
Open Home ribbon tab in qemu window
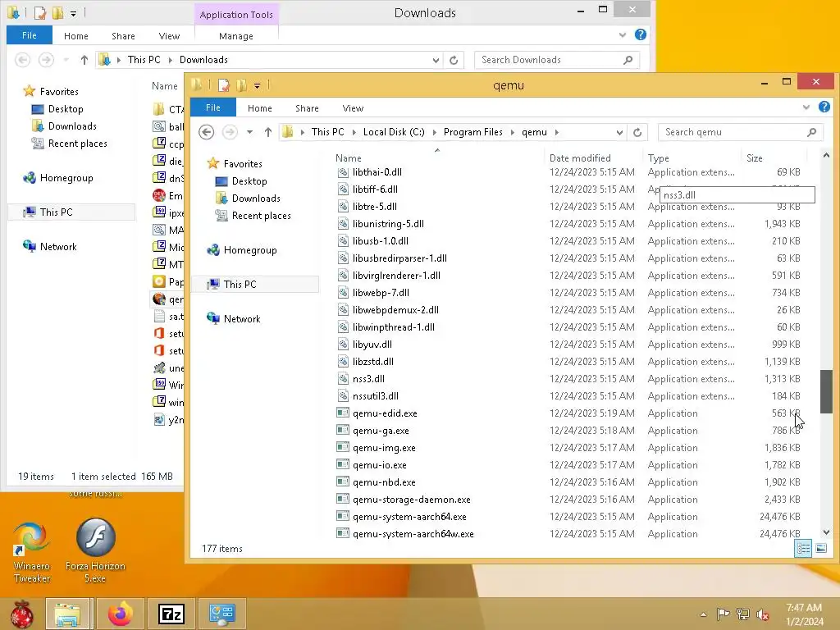260,108
